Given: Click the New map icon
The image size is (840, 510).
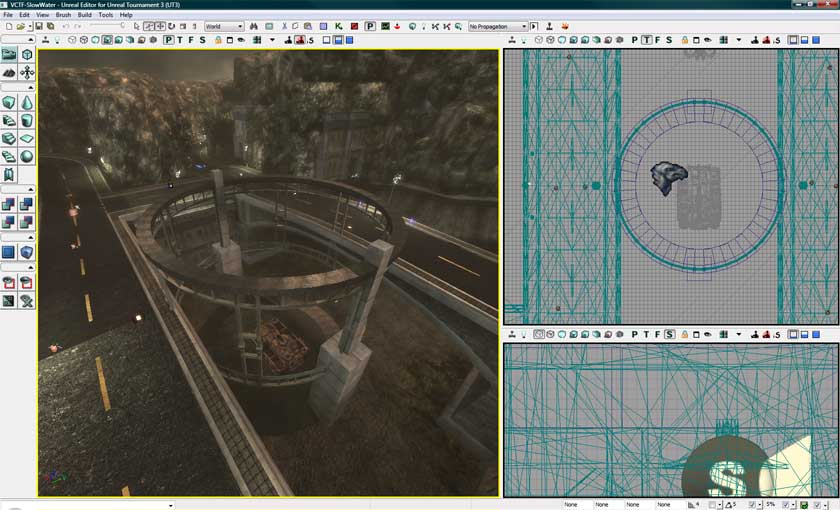Looking at the screenshot, I should [x=9, y=26].
